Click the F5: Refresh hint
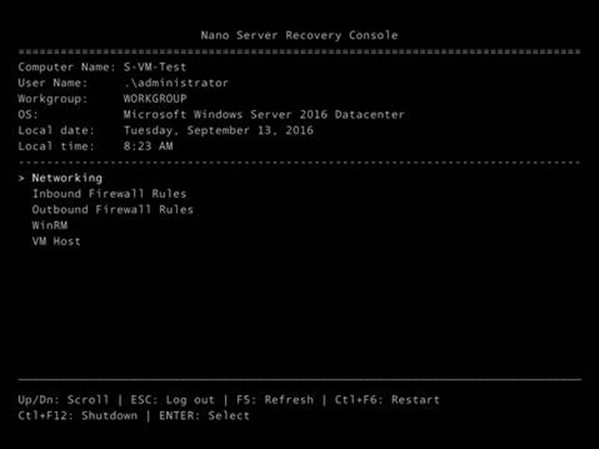599x449 pixels. pyautogui.click(x=275, y=400)
